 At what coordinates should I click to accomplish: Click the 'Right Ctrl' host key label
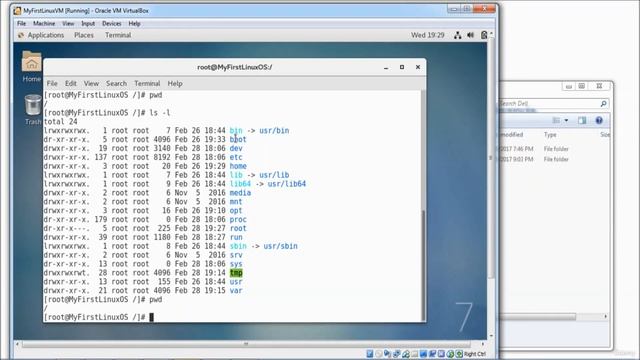475,354
